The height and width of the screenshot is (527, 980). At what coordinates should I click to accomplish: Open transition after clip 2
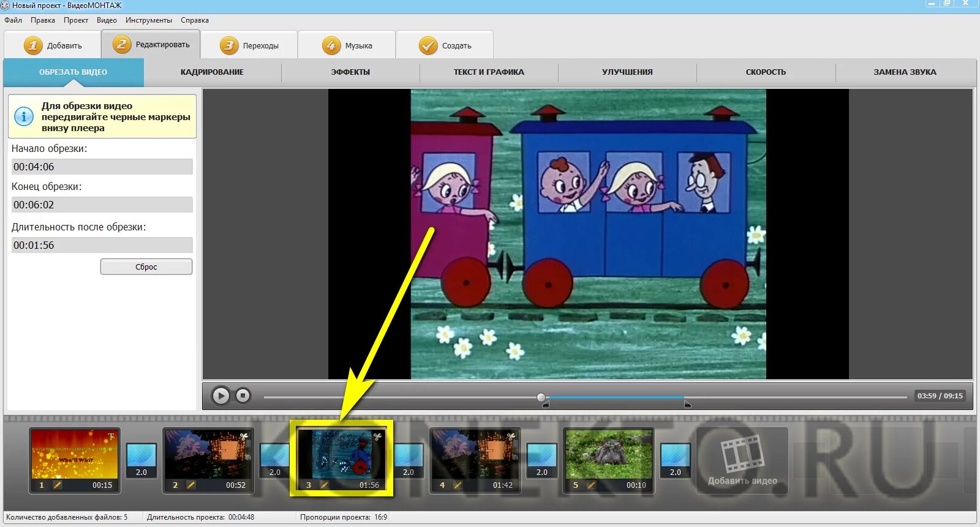tap(275, 460)
